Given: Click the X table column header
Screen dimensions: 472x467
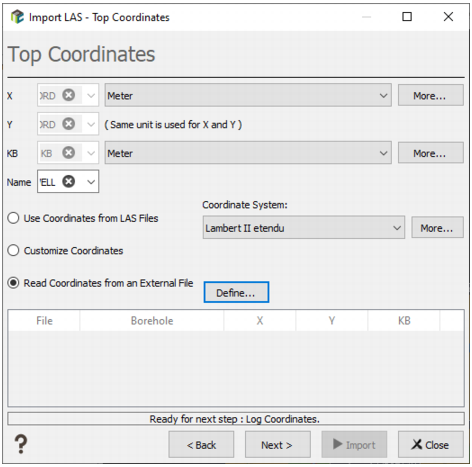Looking at the screenshot, I should pyautogui.click(x=260, y=321).
